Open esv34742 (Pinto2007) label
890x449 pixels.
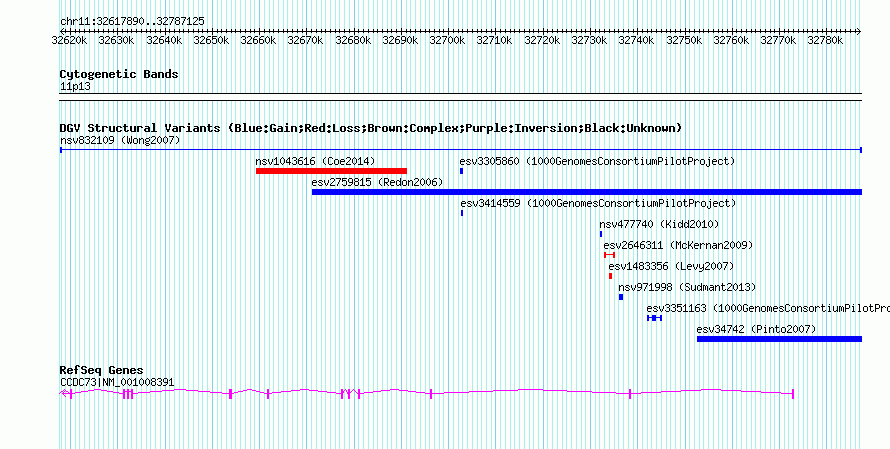756,329
